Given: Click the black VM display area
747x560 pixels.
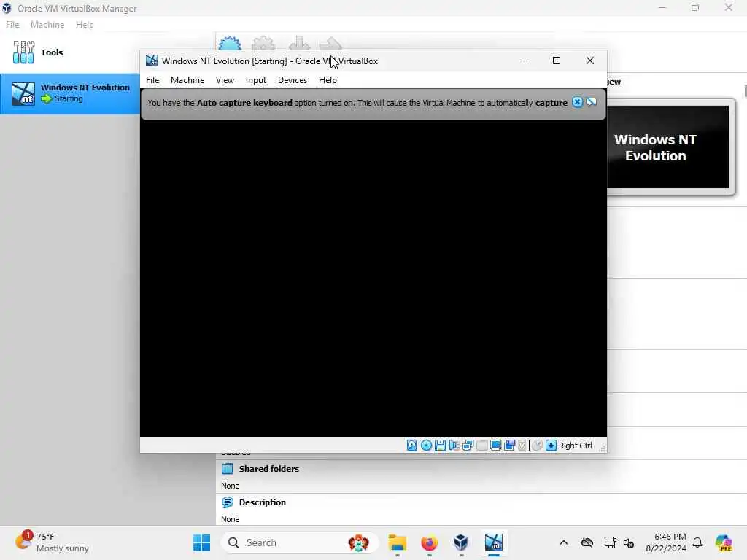Looking at the screenshot, I should pyautogui.click(x=373, y=279).
